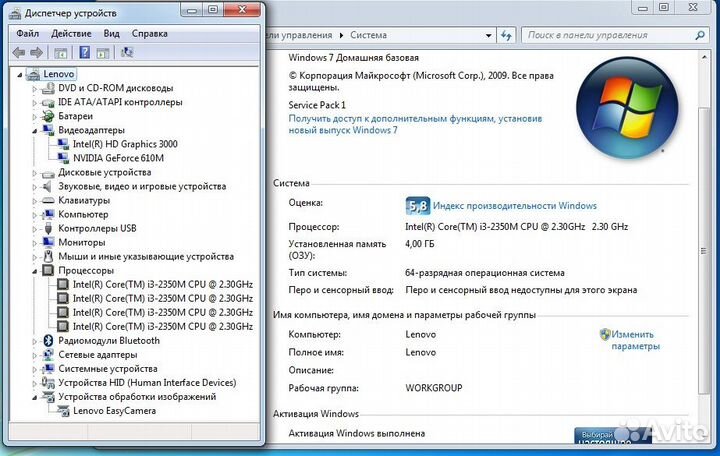Click the NVIDIA GeForce 610M adapter icon
This screenshot has width=720, height=456.
click(x=63, y=158)
